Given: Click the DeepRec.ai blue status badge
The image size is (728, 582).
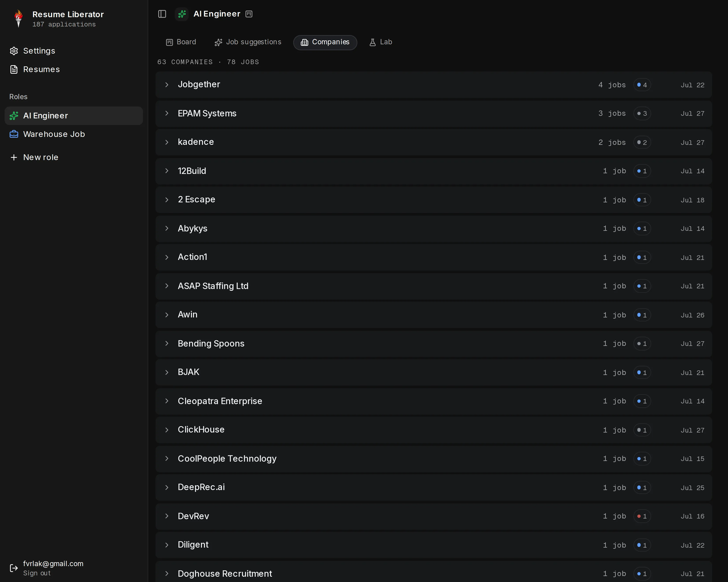Looking at the screenshot, I should 642,488.
